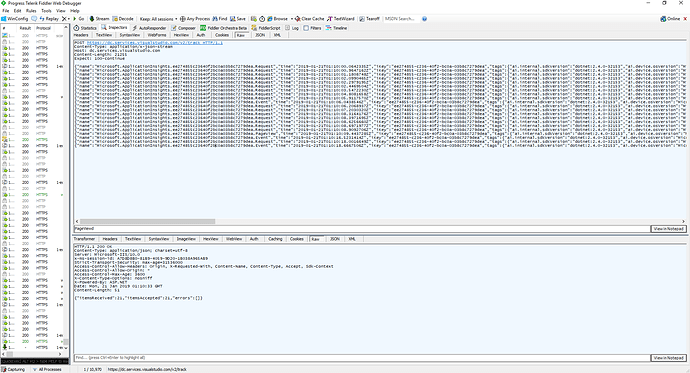The image size is (690, 373).
Task: Click the Browse toolbar button
Action: click(277, 19)
